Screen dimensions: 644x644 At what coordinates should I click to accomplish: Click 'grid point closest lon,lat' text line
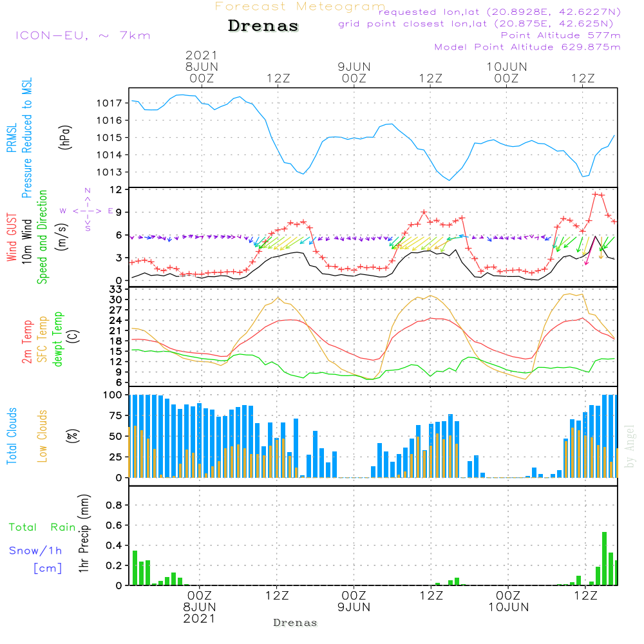pyautogui.click(x=476, y=23)
